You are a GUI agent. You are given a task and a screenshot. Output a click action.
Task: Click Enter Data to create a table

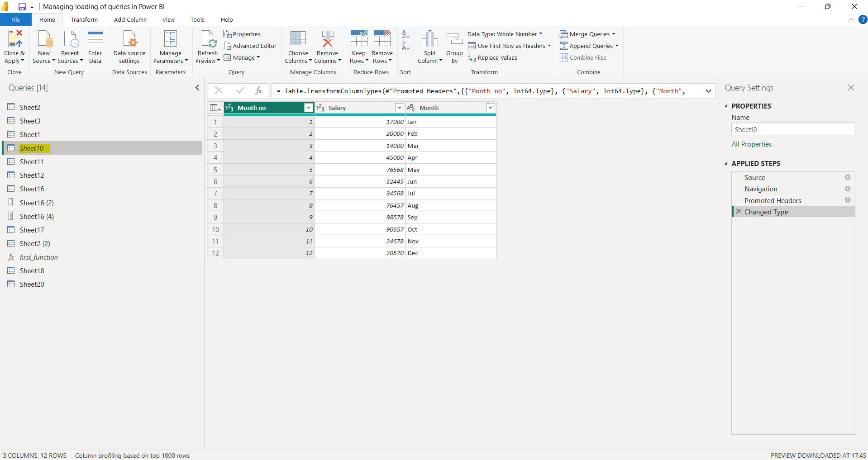pyautogui.click(x=95, y=46)
